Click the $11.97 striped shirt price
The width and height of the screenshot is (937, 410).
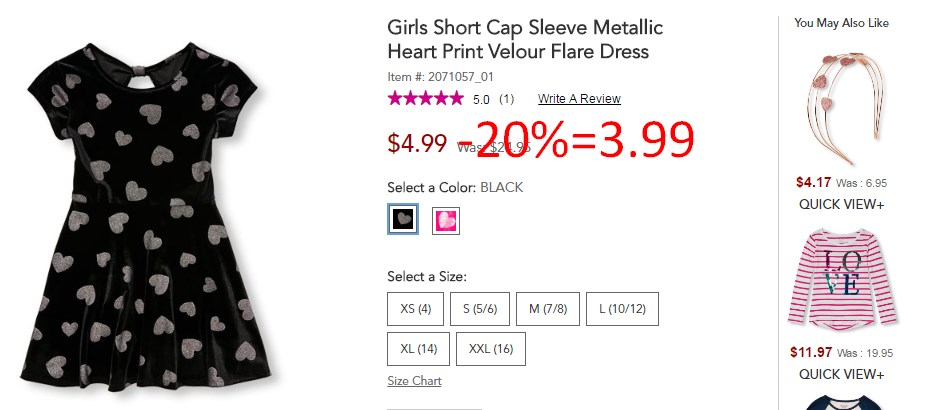(811, 352)
